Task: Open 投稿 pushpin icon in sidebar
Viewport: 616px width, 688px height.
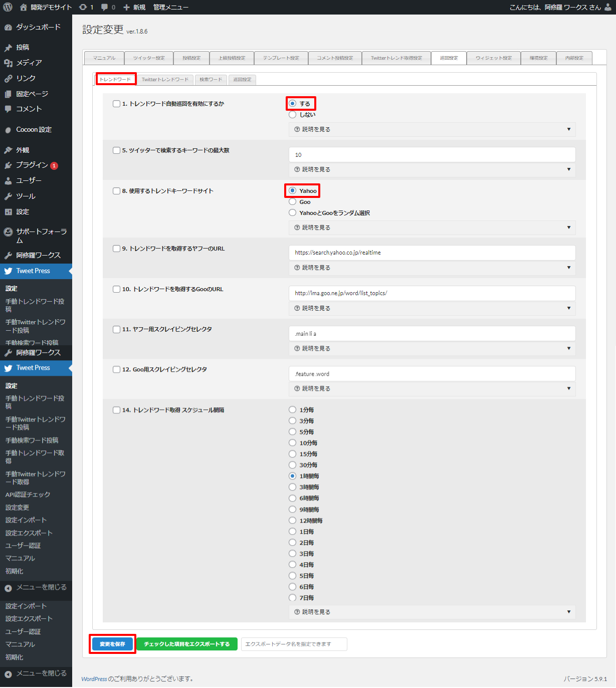Action: [8, 48]
